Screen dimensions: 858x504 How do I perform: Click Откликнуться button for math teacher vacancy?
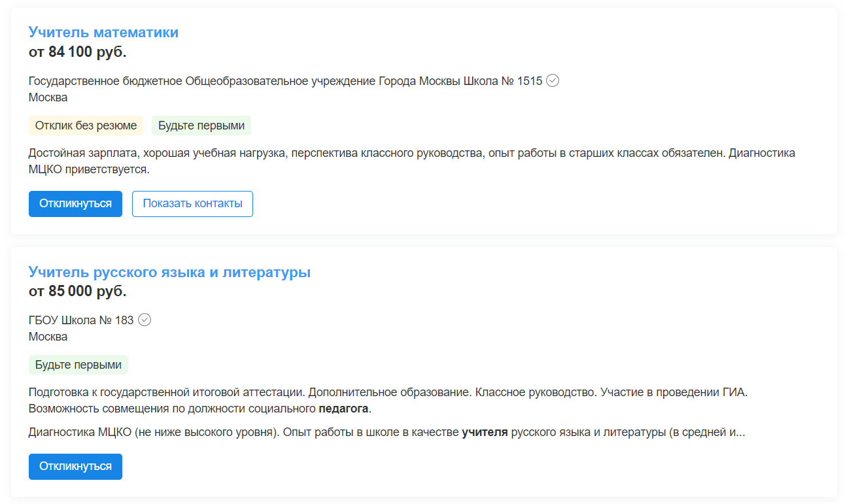point(75,204)
